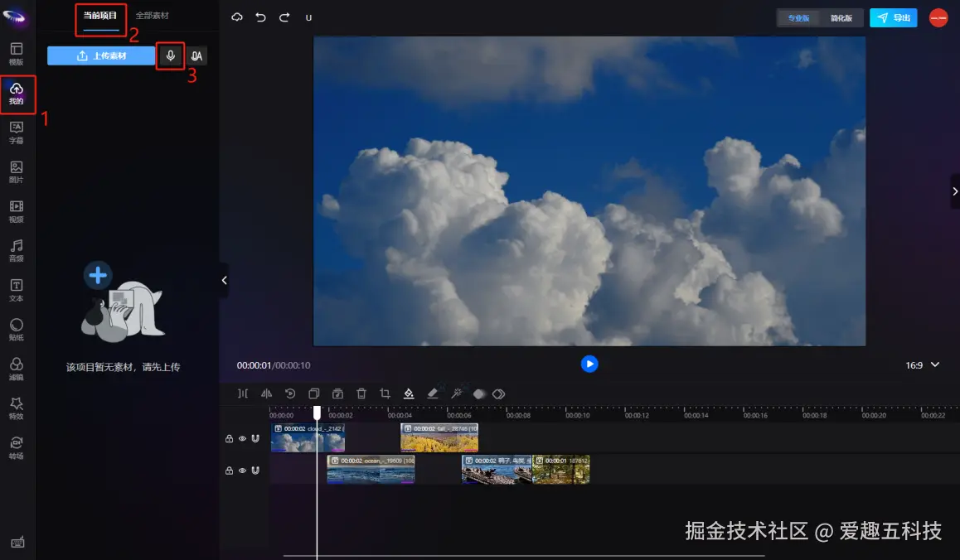
Task: Click the split clip tool icon
Action: pyautogui.click(x=243, y=394)
